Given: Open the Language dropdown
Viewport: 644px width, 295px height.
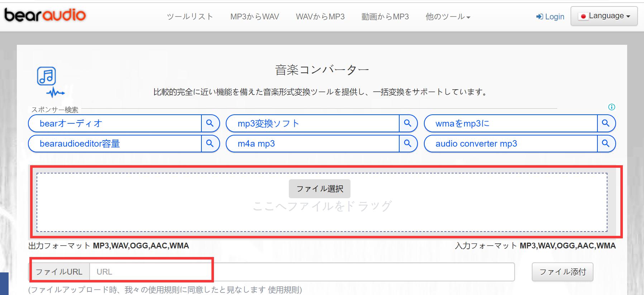Looking at the screenshot, I should 604,16.
